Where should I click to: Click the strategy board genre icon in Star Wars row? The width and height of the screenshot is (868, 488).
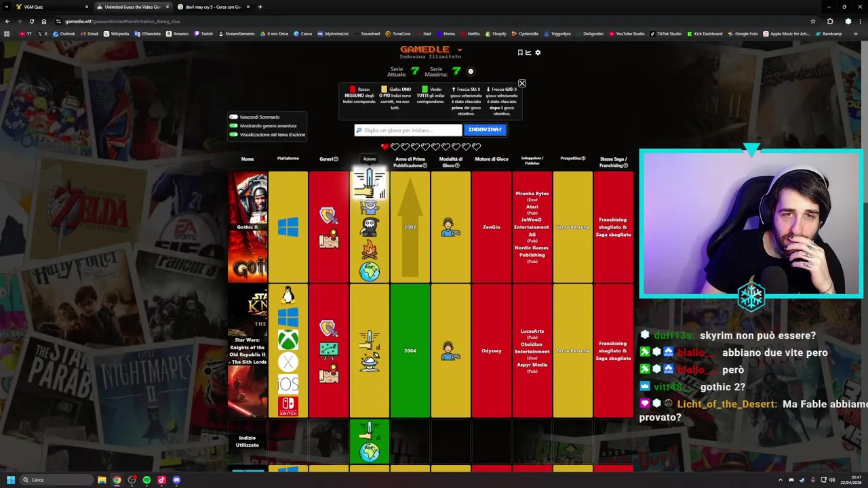(x=329, y=350)
